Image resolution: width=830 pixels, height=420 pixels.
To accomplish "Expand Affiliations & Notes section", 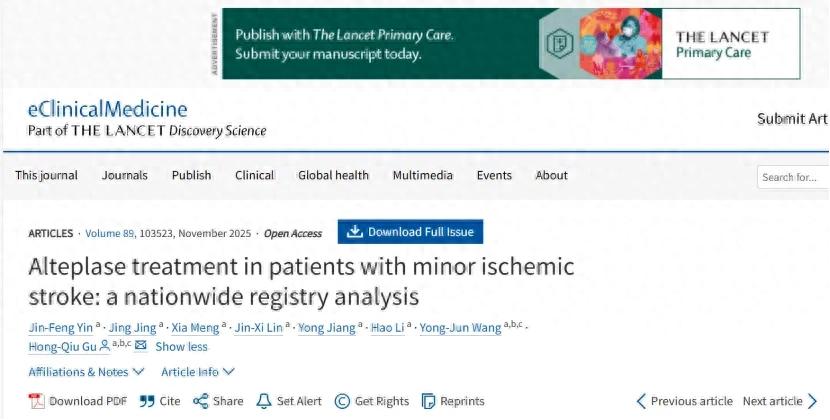I will [x=86, y=372].
